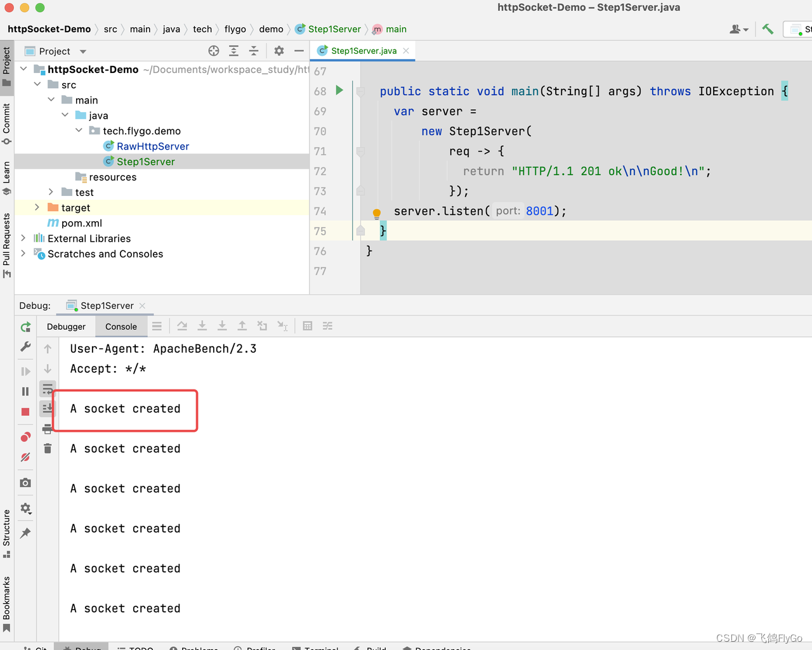The width and height of the screenshot is (812, 650).
Task: Pause the program execution
Action: pos(25,391)
